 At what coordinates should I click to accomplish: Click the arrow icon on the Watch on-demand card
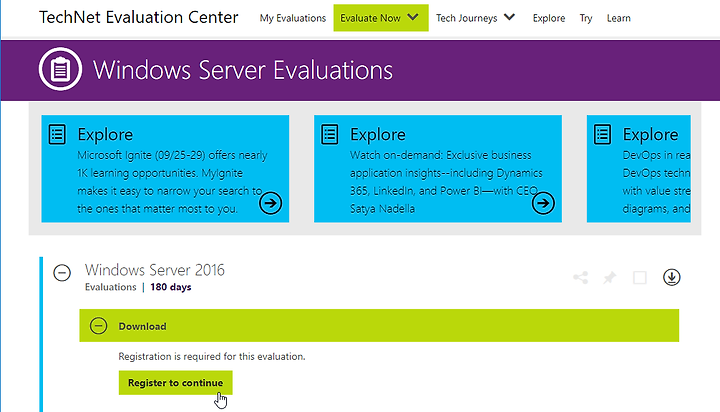pos(543,203)
